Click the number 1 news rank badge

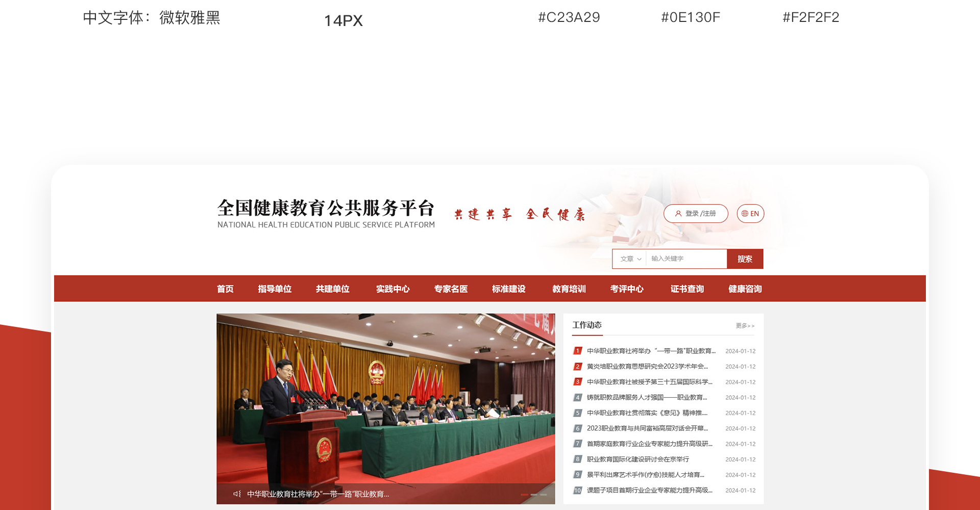577,351
